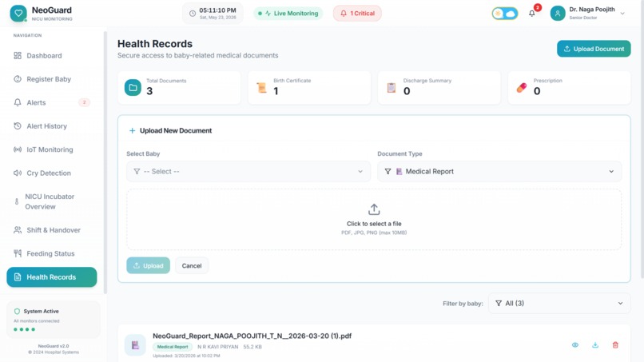Click the Upload Document button

pyautogui.click(x=594, y=49)
